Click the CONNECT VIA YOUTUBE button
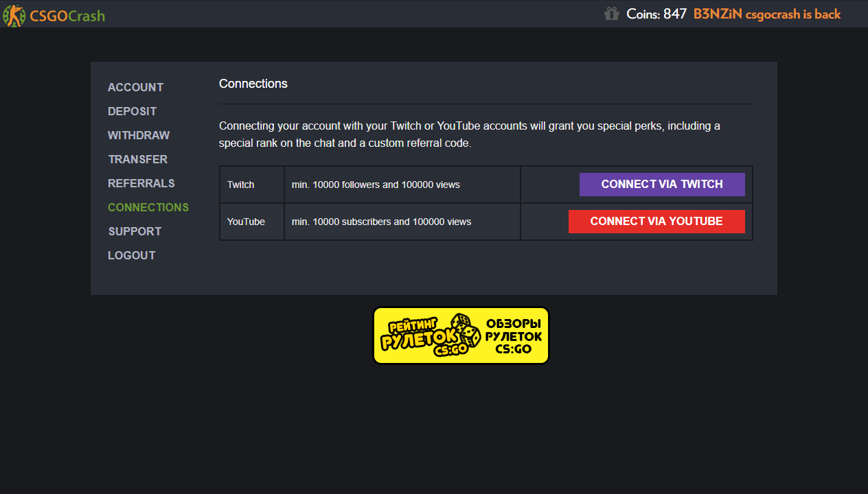868x494 pixels. click(x=656, y=222)
